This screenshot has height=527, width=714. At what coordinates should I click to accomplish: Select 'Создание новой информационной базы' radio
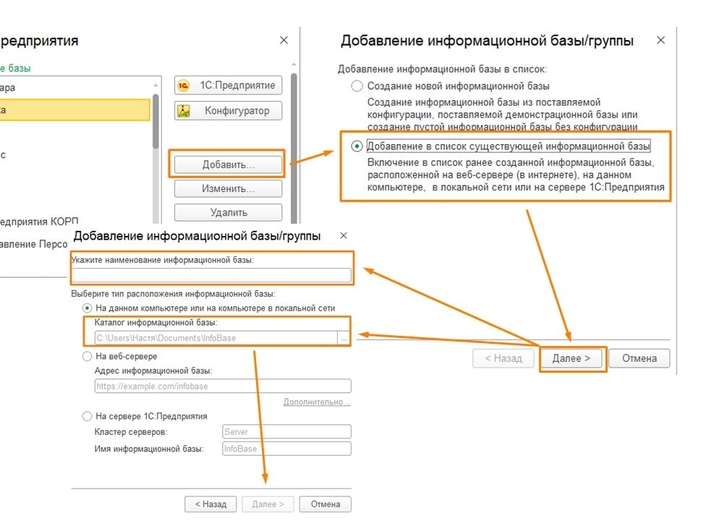357,86
